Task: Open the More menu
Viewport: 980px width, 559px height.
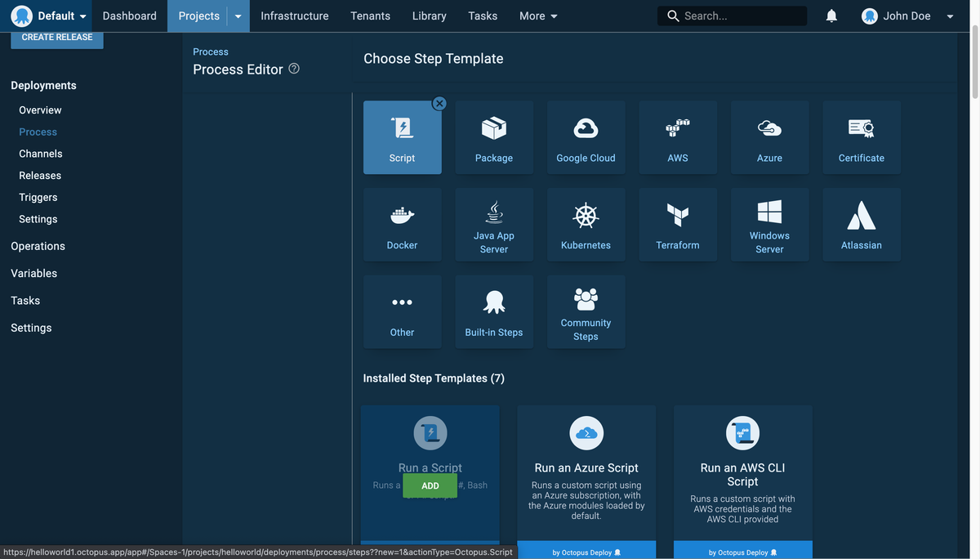Action: coord(538,16)
